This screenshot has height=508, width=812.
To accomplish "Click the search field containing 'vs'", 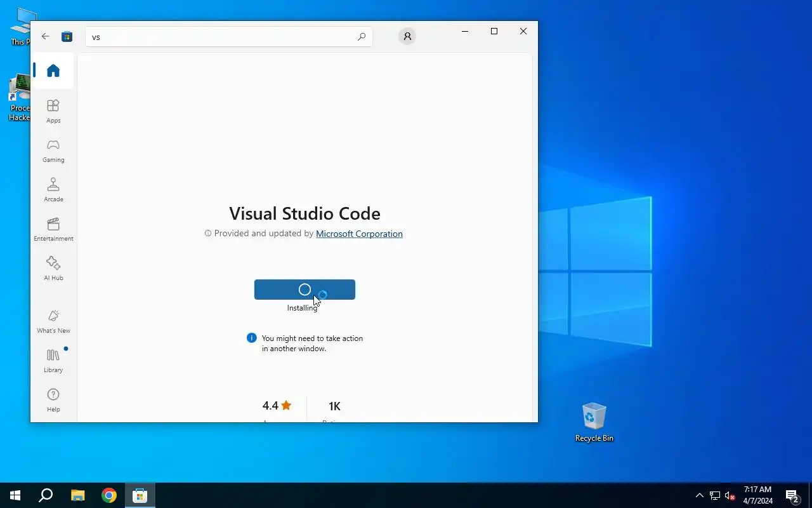I will [228, 37].
